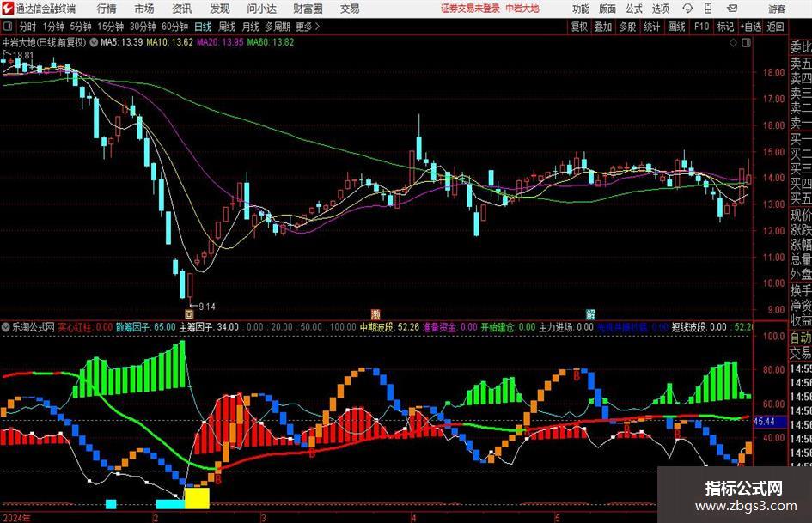Click the MA60: 13.82 value

pyautogui.click(x=271, y=42)
